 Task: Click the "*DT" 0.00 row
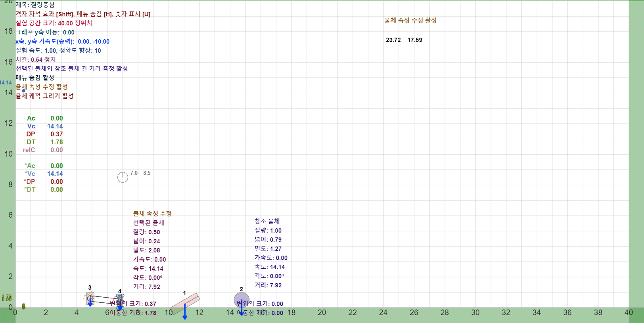(44, 189)
